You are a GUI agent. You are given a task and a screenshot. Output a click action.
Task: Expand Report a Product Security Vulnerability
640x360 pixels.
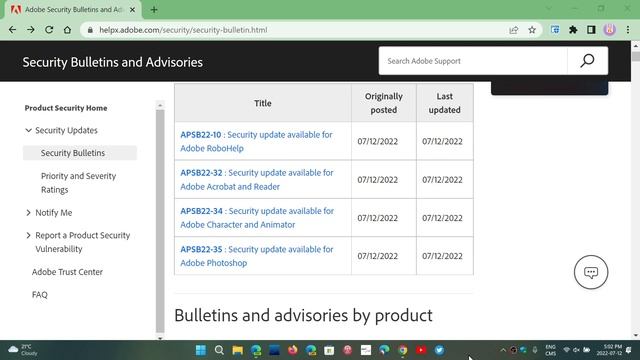[x=28, y=236]
